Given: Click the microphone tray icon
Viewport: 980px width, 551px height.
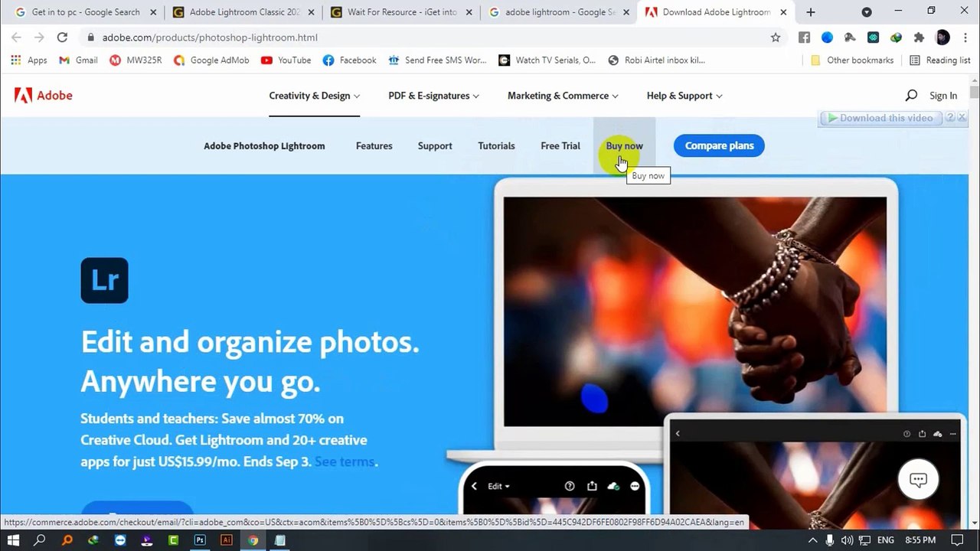Looking at the screenshot, I should 830,540.
